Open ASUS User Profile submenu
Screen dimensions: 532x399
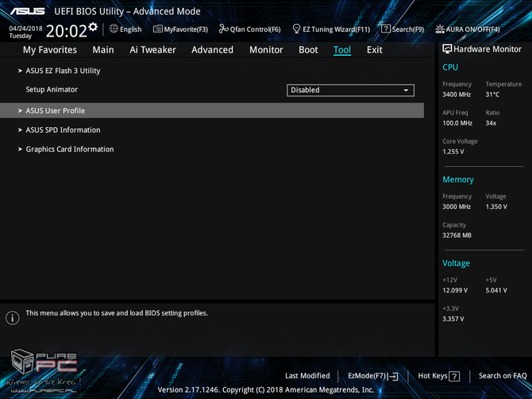coord(212,110)
